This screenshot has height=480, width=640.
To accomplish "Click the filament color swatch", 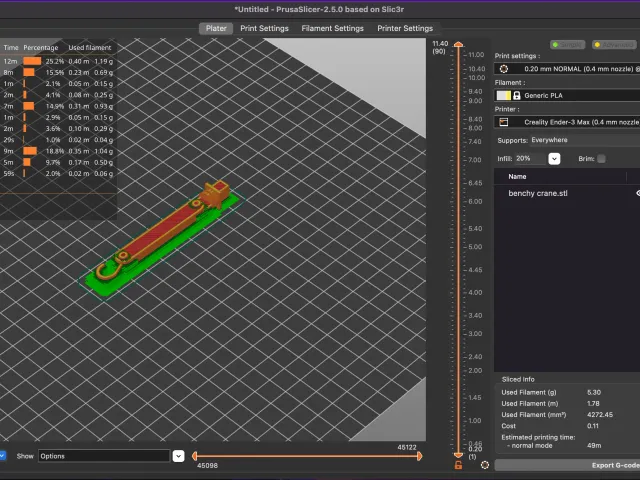I will [503, 96].
